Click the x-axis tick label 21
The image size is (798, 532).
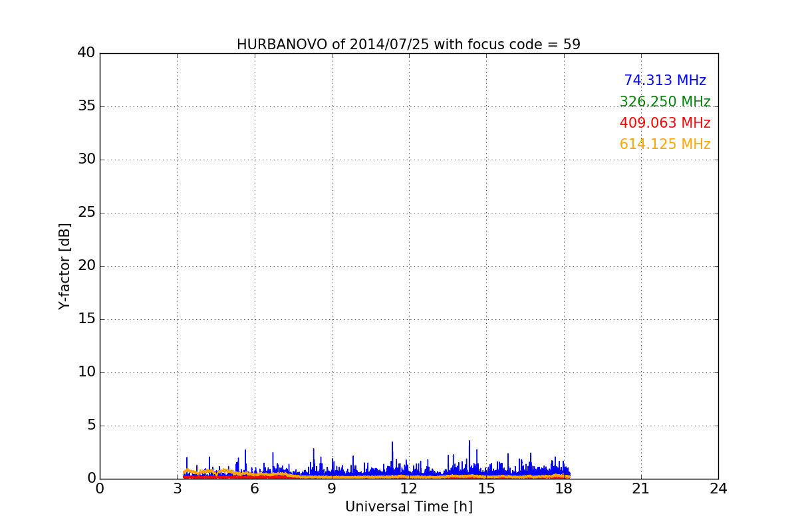(x=641, y=489)
